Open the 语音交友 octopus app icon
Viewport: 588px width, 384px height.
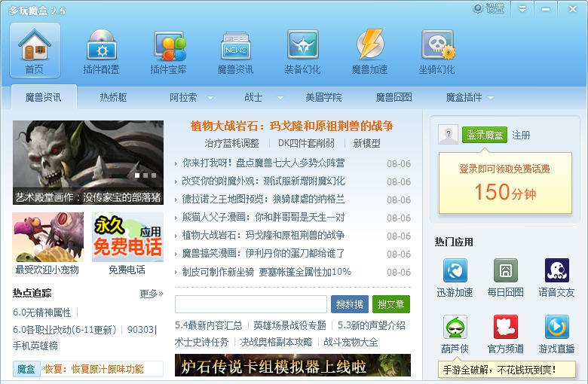557,270
